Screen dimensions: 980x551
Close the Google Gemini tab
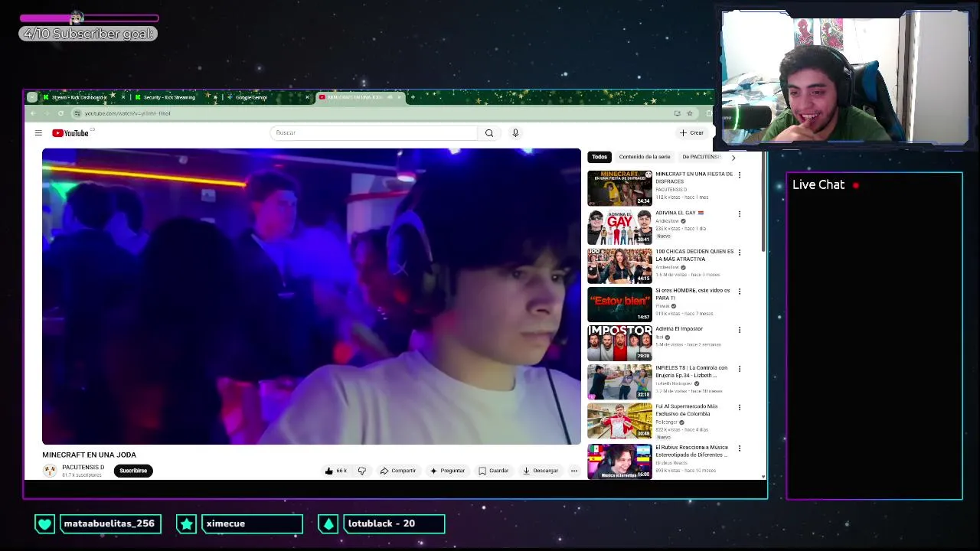pos(308,97)
